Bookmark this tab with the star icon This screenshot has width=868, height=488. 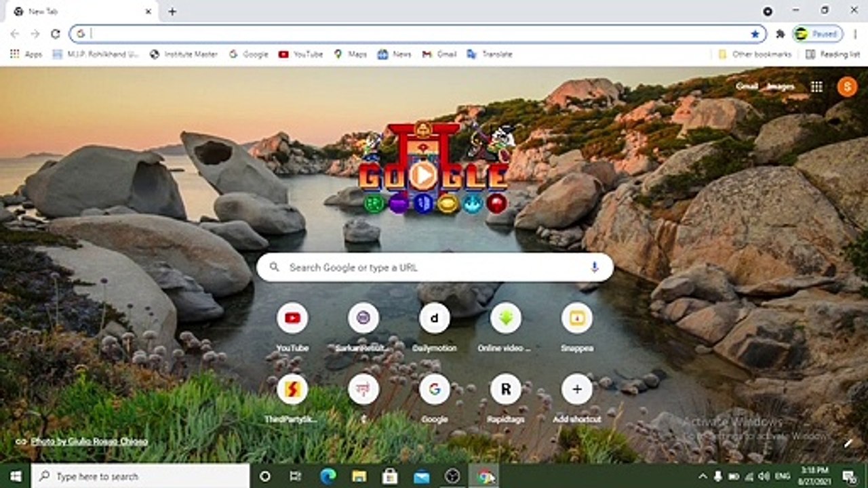(755, 34)
